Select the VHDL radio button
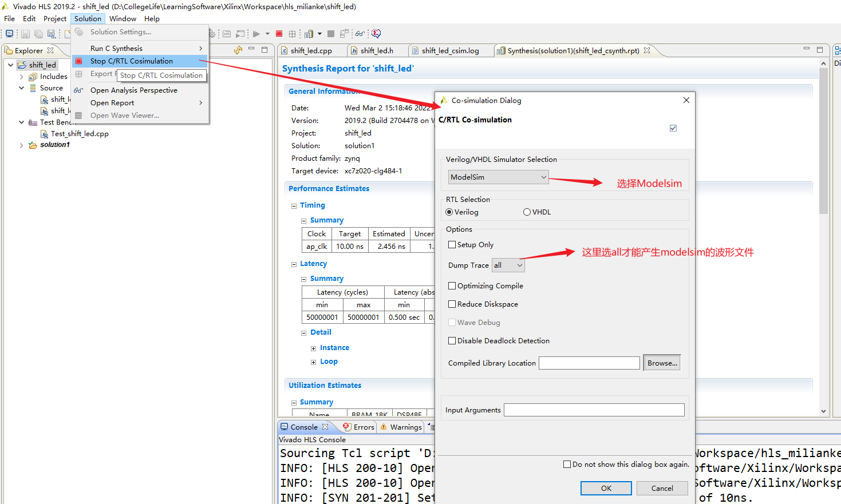 pos(527,212)
